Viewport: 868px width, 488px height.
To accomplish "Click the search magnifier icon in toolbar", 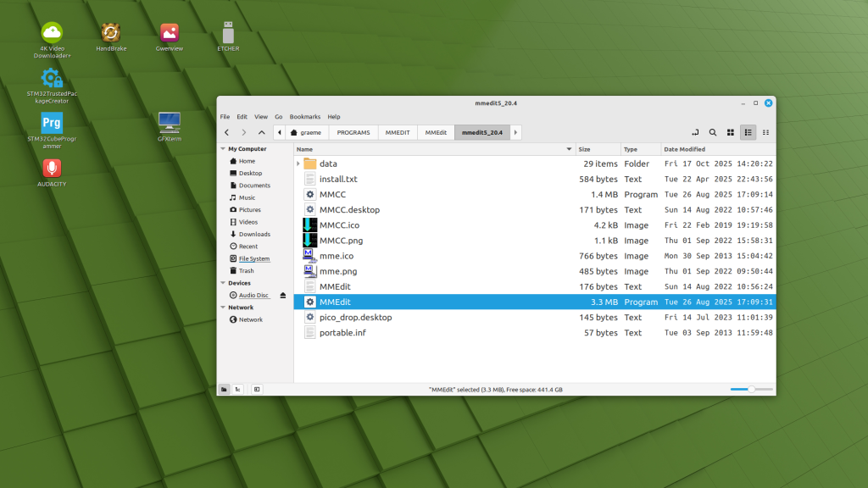I will [712, 132].
